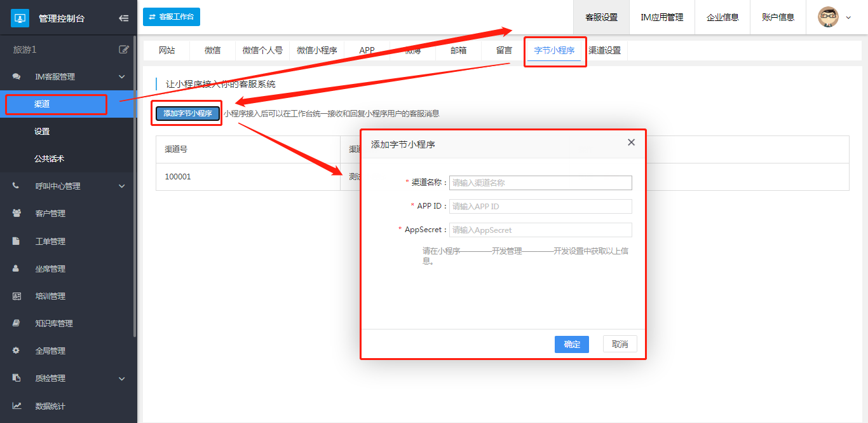Select the 微信个人号 channel tab
The height and width of the screenshot is (423, 868).
262,50
